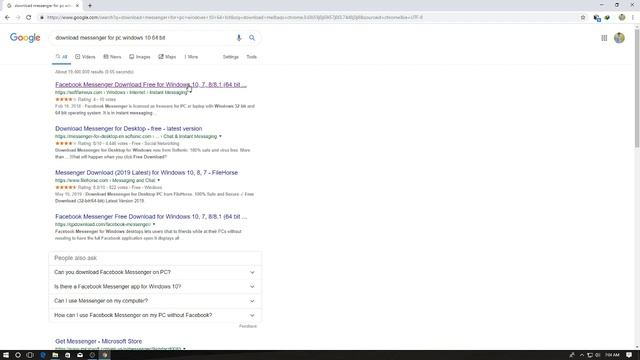Click the Cortana circle on taskbar
The width and height of the screenshot is (640, 360).
[x=18, y=355]
